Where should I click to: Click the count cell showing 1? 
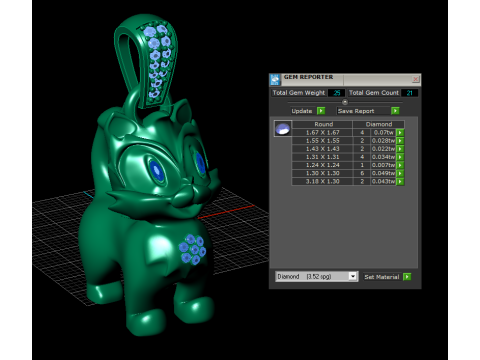pyautogui.click(x=362, y=165)
